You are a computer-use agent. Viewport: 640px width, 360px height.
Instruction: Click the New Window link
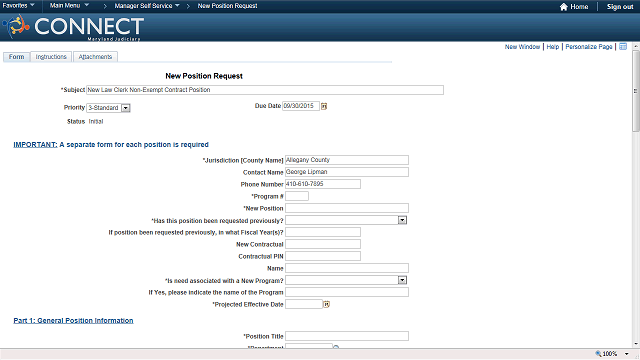522,47
